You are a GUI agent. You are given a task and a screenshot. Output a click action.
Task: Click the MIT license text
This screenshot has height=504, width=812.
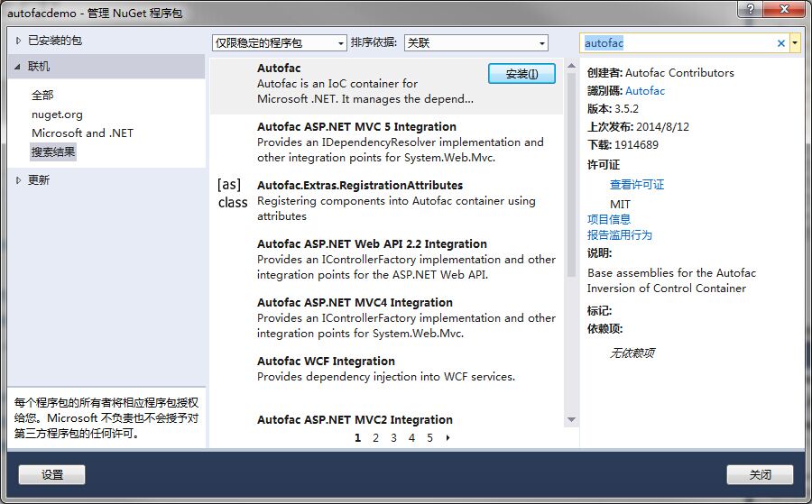(x=620, y=205)
